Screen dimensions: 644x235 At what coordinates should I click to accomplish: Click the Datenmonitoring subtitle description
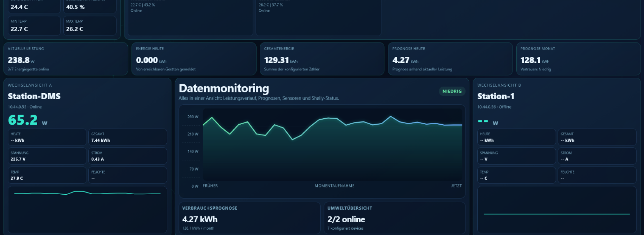[x=259, y=98]
